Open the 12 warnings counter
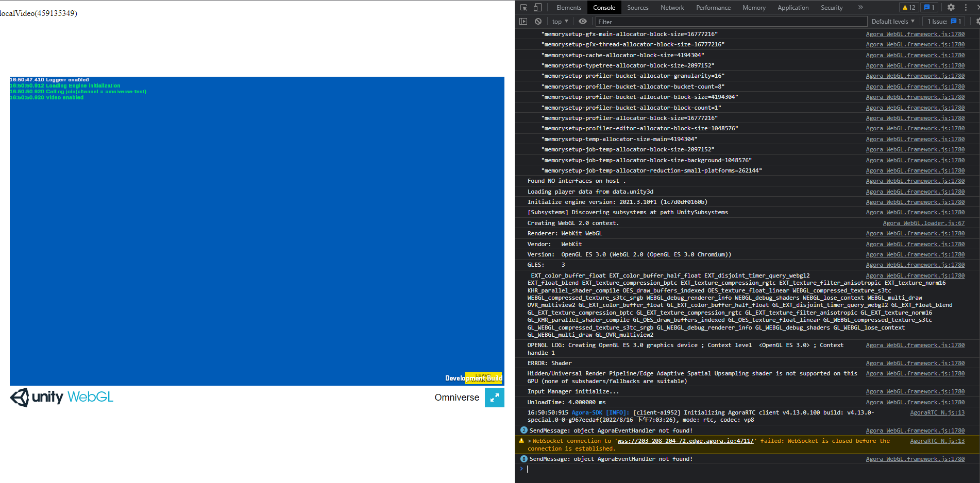Image resolution: width=980 pixels, height=483 pixels. (x=908, y=7)
